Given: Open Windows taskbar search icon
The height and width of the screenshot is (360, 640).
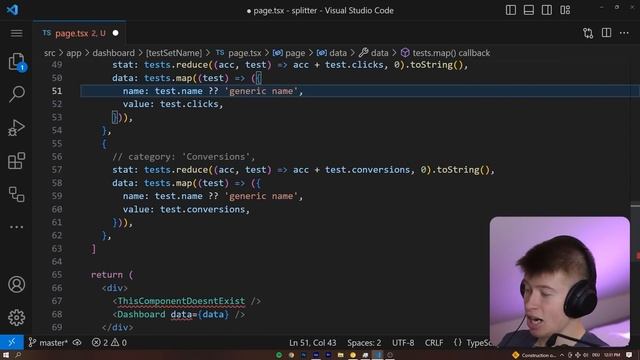Looking at the screenshot, I should (x=18, y=355).
